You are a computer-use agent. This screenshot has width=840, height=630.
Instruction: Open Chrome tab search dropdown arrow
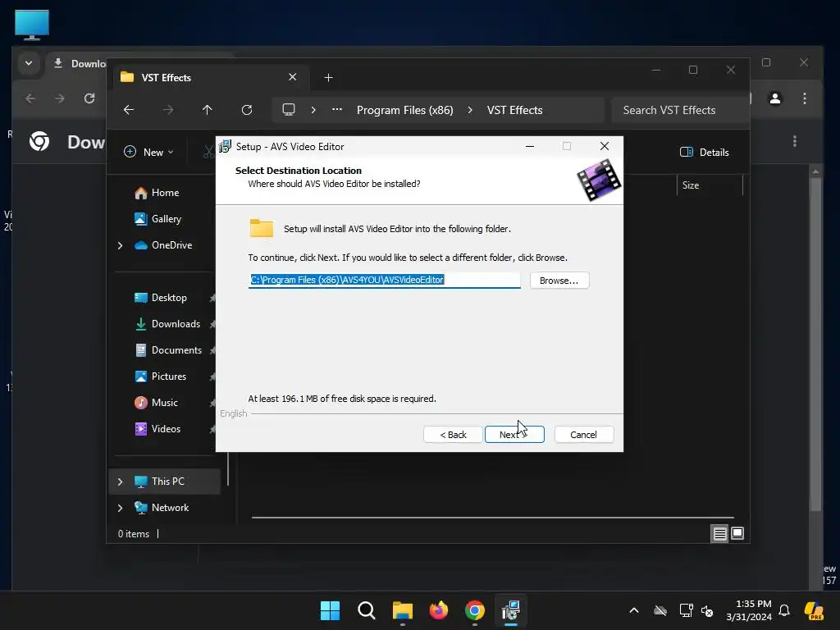point(29,63)
